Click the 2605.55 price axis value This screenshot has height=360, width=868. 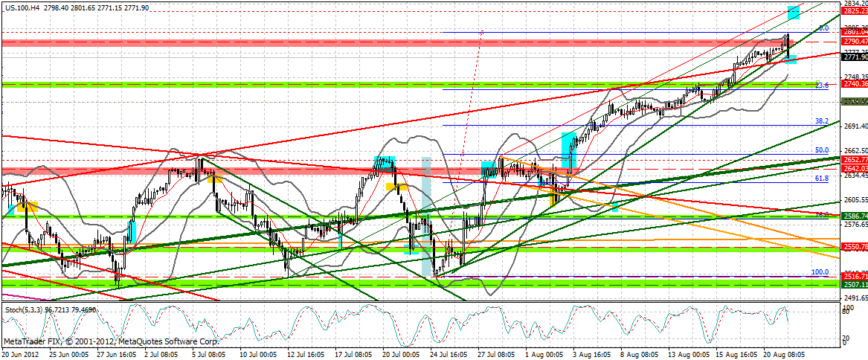[x=855, y=199]
